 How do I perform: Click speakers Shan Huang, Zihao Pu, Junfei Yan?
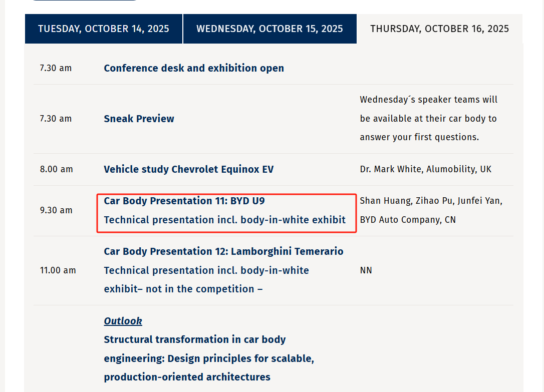pos(431,201)
